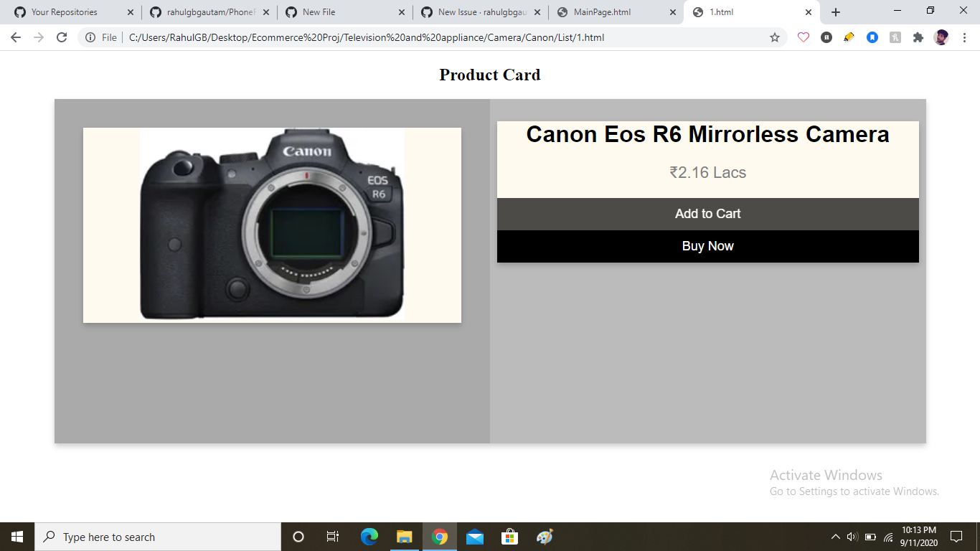The width and height of the screenshot is (980, 551).
Task: Click the Chrome taskbar icon
Action: click(x=440, y=537)
